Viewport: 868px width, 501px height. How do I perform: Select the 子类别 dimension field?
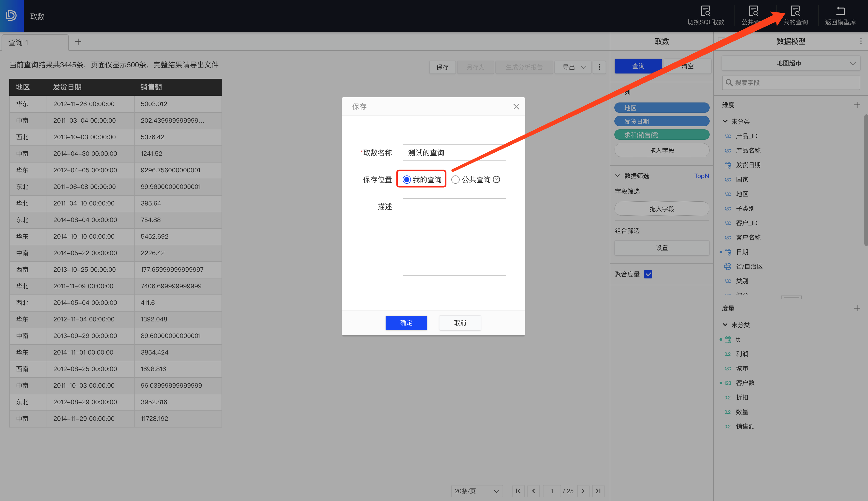point(745,209)
